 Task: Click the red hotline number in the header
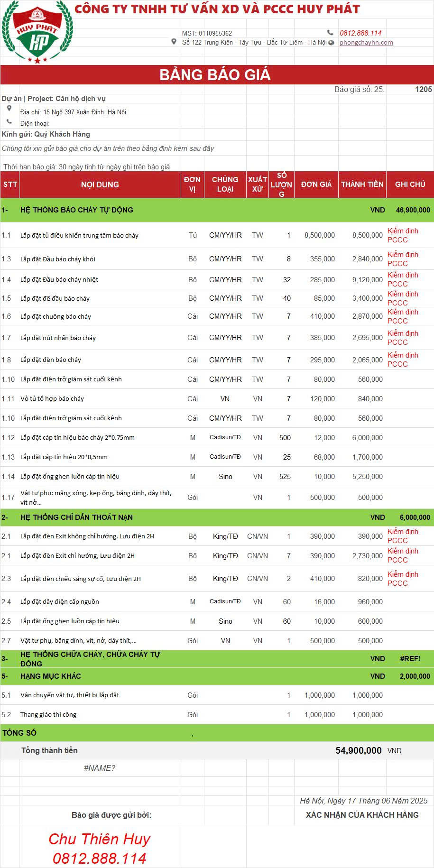360,33
